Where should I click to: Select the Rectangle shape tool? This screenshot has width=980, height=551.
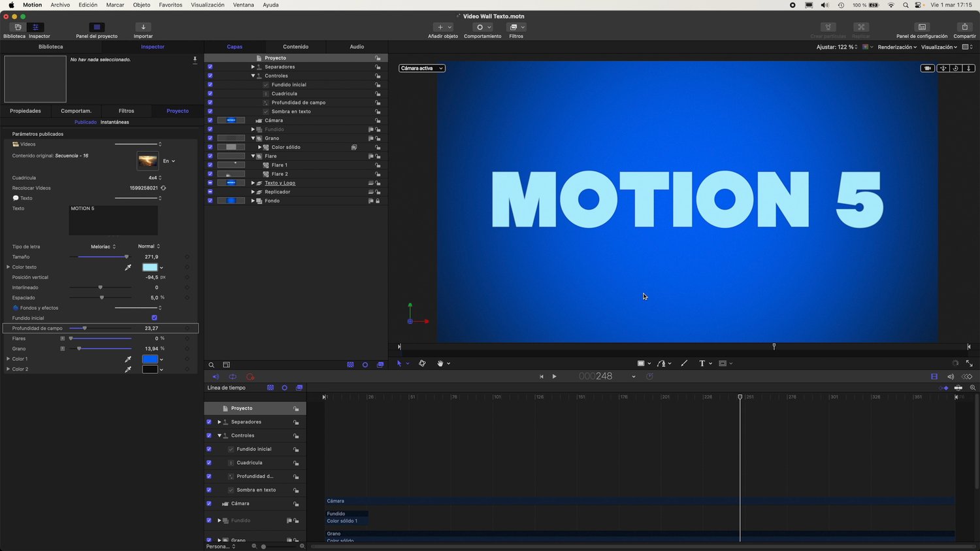click(x=641, y=363)
